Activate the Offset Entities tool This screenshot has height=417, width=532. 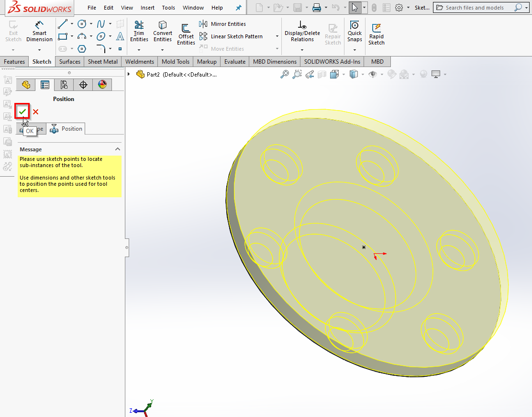pyautogui.click(x=186, y=34)
